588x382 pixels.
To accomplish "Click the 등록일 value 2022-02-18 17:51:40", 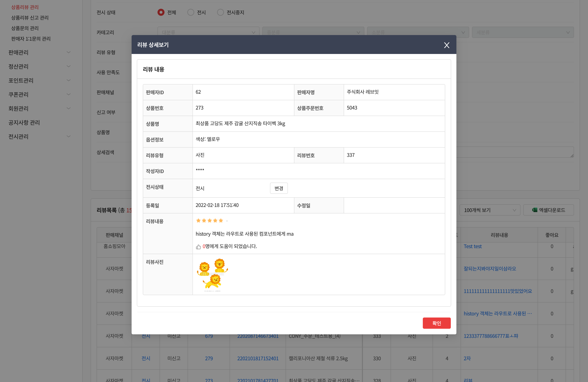I will [x=217, y=205].
